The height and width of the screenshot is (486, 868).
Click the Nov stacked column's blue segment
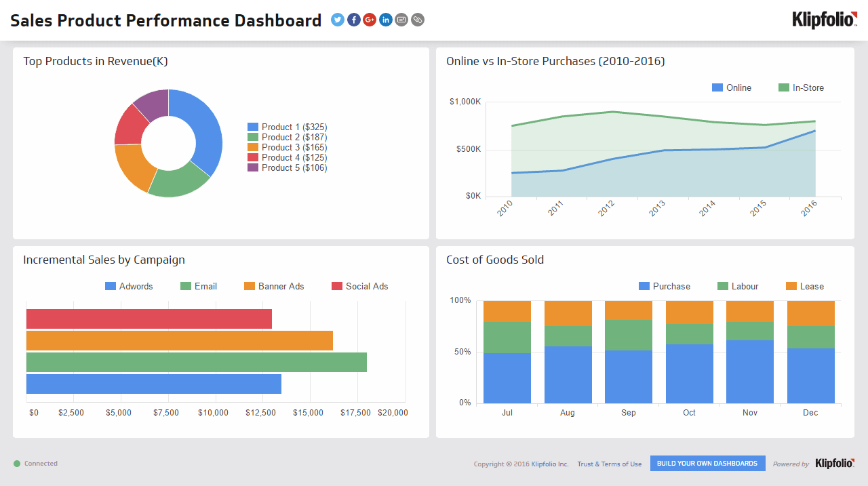749,371
